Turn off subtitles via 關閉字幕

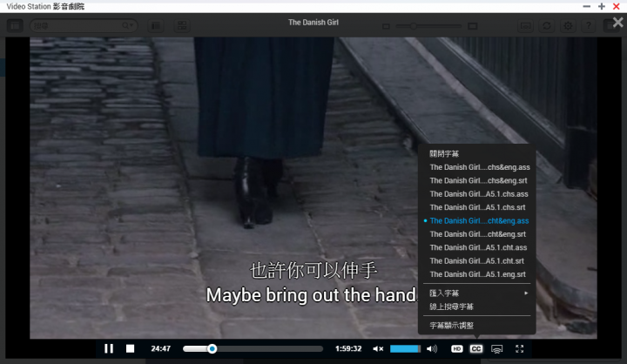point(444,153)
